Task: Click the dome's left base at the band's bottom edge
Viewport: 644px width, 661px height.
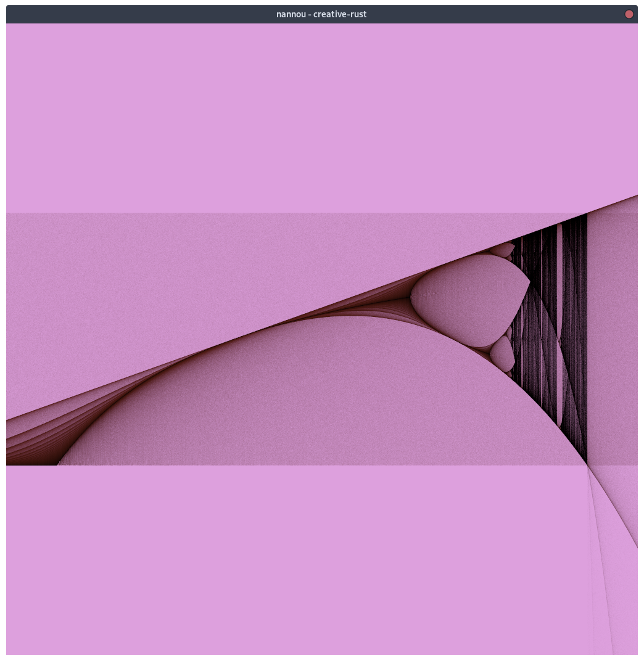Action: 59,464
